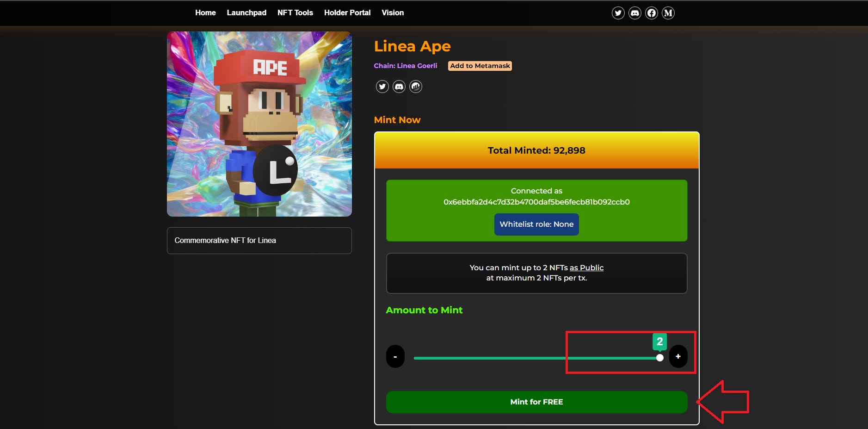
Task: Open the project's Discord icon under Linea Ape
Action: [399, 86]
